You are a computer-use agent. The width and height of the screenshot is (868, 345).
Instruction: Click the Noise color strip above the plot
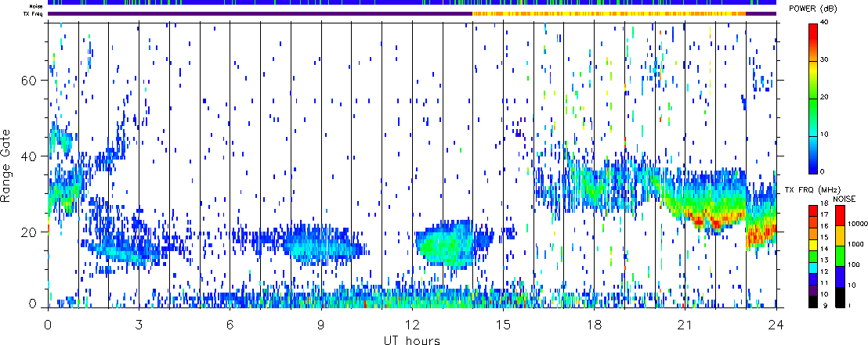click(x=412, y=3)
